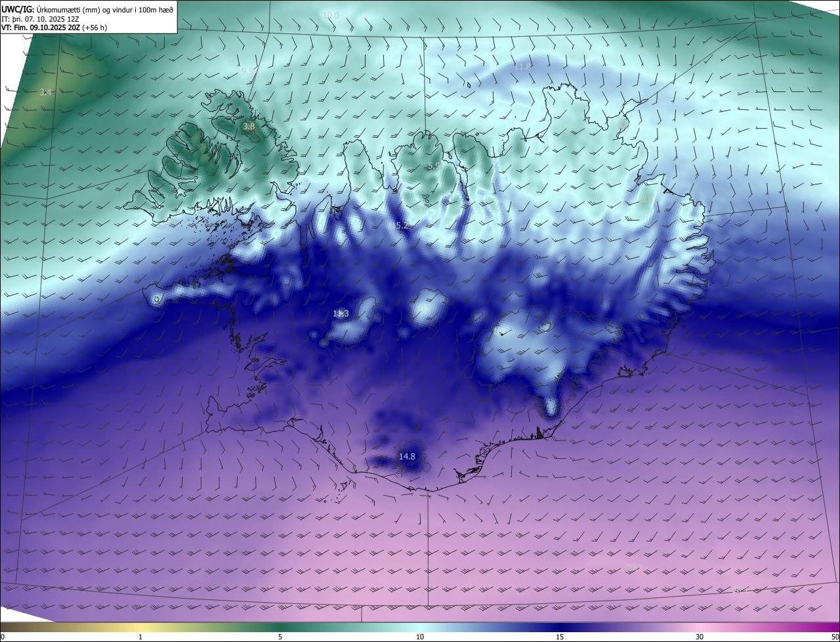Viewport: 840px width, 642px height.
Task: Click the 3.8 value in Westfjords
Action: tap(249, 126)
